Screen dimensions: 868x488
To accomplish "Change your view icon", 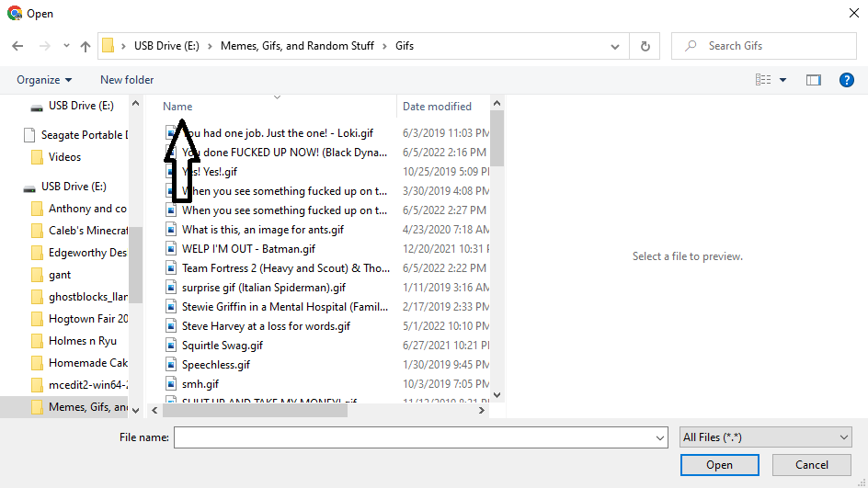I will [763, 80].
